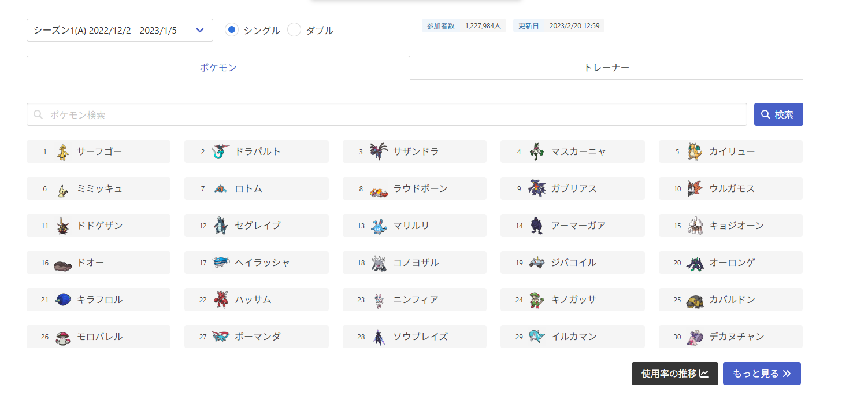Click the blue 検索 search button
The height and width of the screenshot is (414, 868).
click(778, 114)
